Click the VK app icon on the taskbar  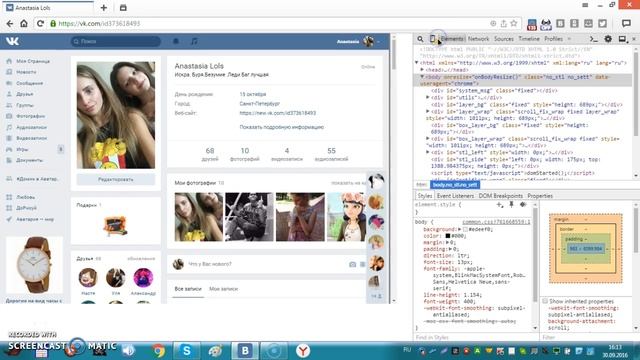pos(245,351)
